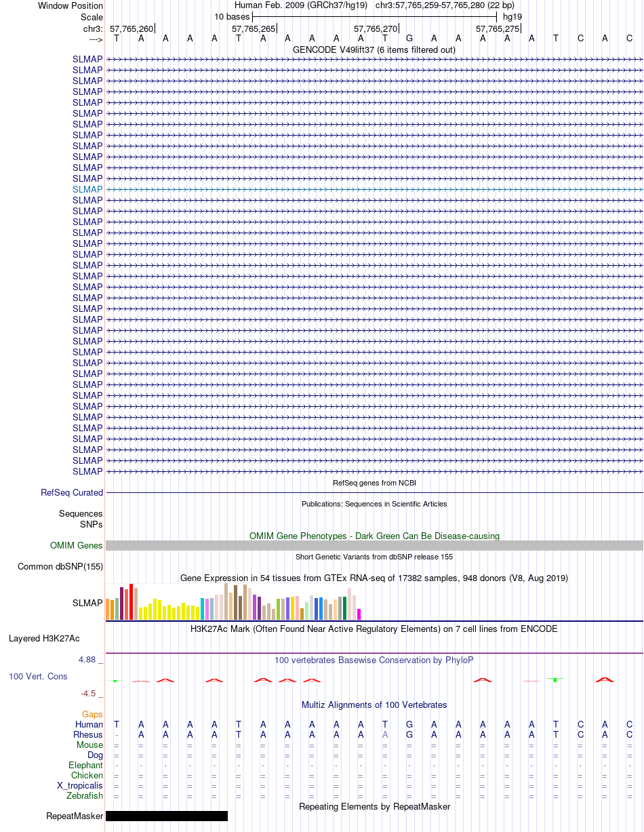Open 'Repeating Elements by RepeatMasker' track title
The image size is (644, 832).
click(374, 806)
